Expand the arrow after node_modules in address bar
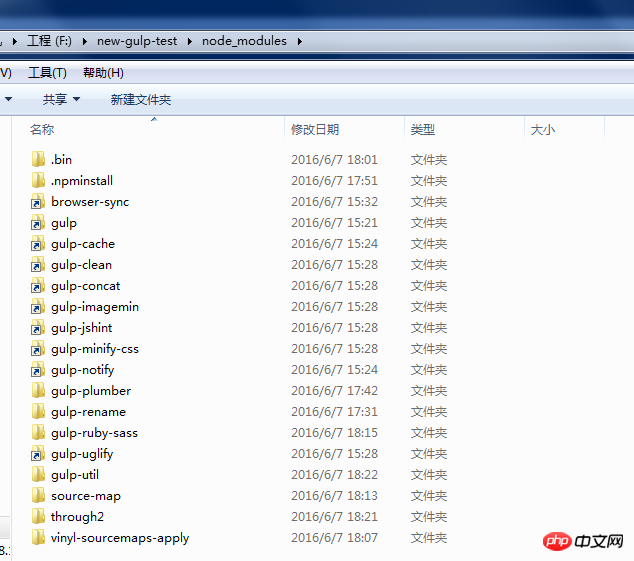Image resolution: width=634 pixels, height=561 pixels. 300,41
